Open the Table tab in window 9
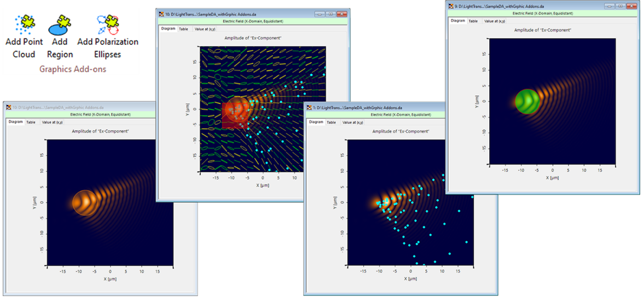The width and height of the screenshot is (644, 301). coord(473,21)
